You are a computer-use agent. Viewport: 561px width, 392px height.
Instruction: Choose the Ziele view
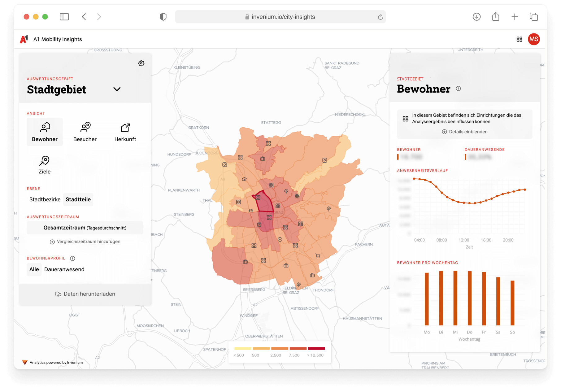[45, 165]
